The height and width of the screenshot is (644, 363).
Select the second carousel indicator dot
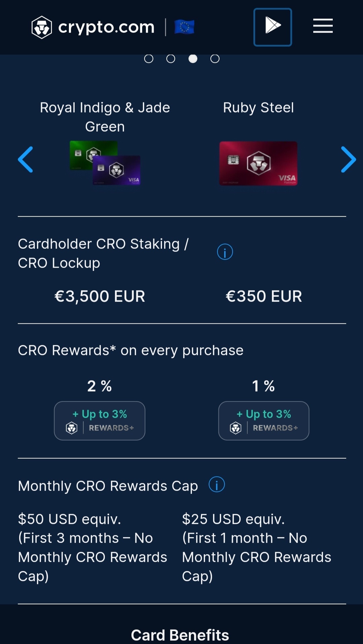click(171, 58)
